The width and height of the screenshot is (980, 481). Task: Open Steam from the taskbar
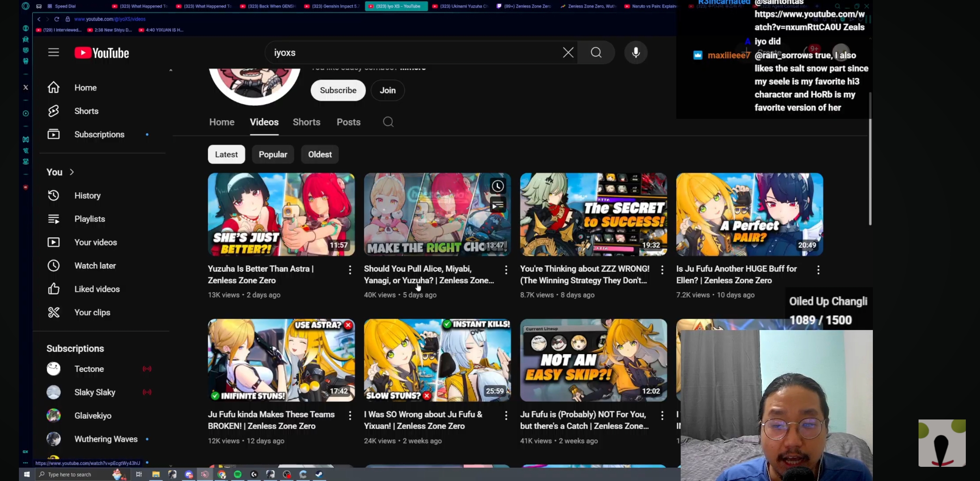(319, 474)
